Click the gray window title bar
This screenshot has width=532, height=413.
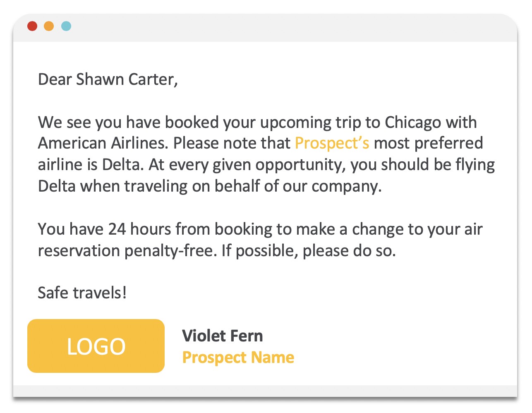265,28
